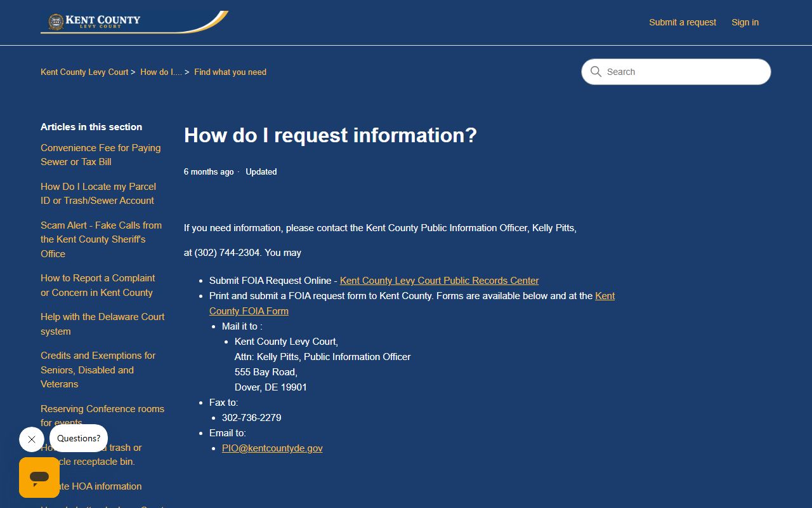This screenshot has height=508, width=812.
Task: Click the fax number 302-736-2279
Action: pos(251,418)
